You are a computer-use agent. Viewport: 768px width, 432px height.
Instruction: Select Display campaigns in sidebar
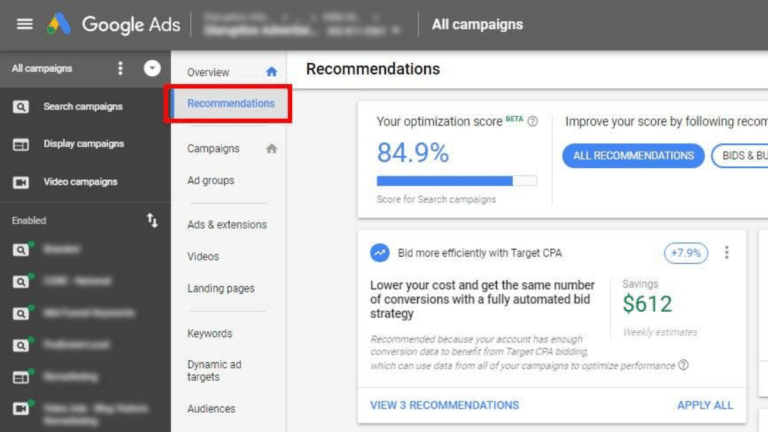pyautogui.click(x=84, y=144)
